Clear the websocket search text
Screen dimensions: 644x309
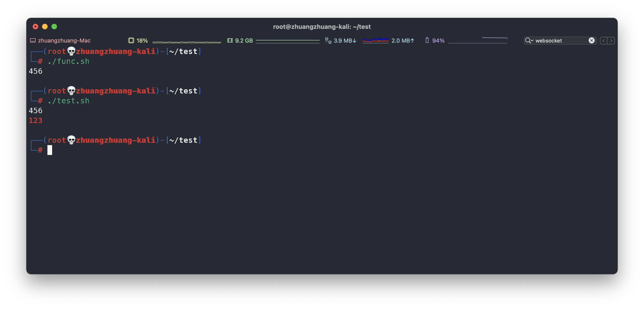click(x=591, y=41)
